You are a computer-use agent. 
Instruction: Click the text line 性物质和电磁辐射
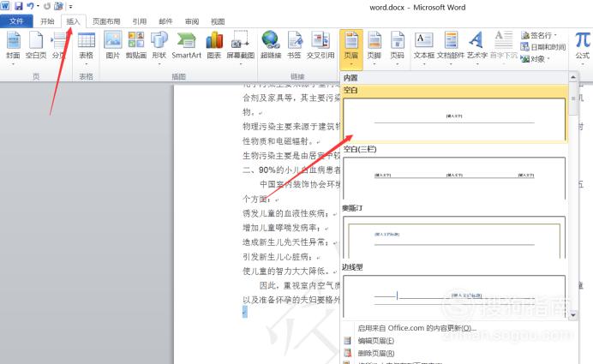tap(279, 141)
